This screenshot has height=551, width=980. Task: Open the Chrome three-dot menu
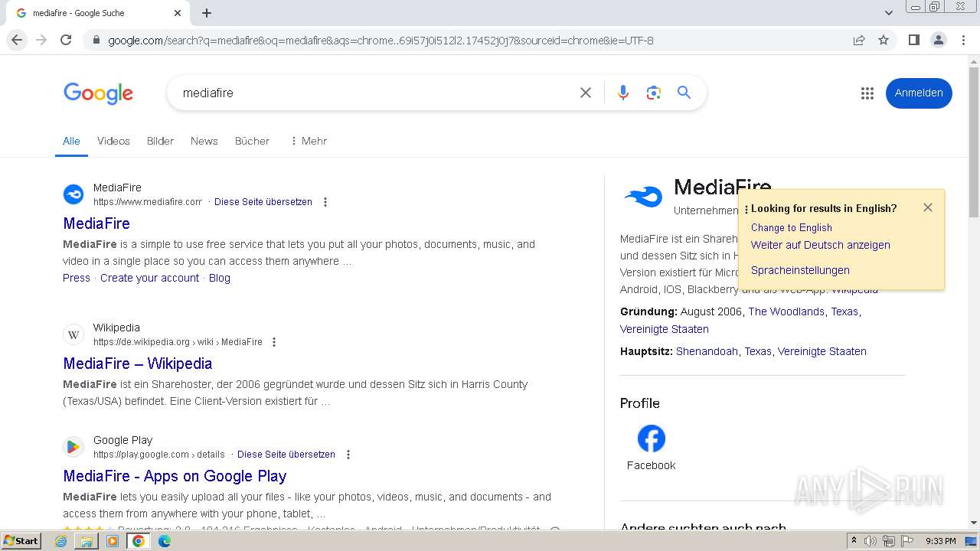point(963,40)
